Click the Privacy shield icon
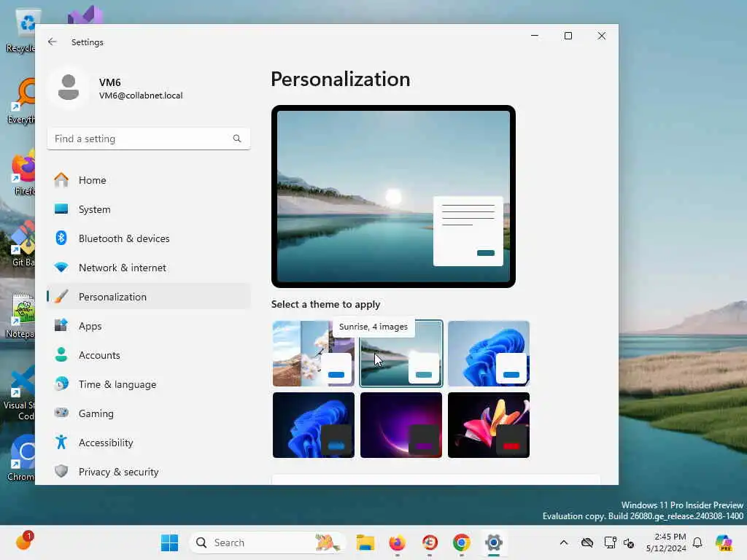747x560 pixels. click(61, 471)
